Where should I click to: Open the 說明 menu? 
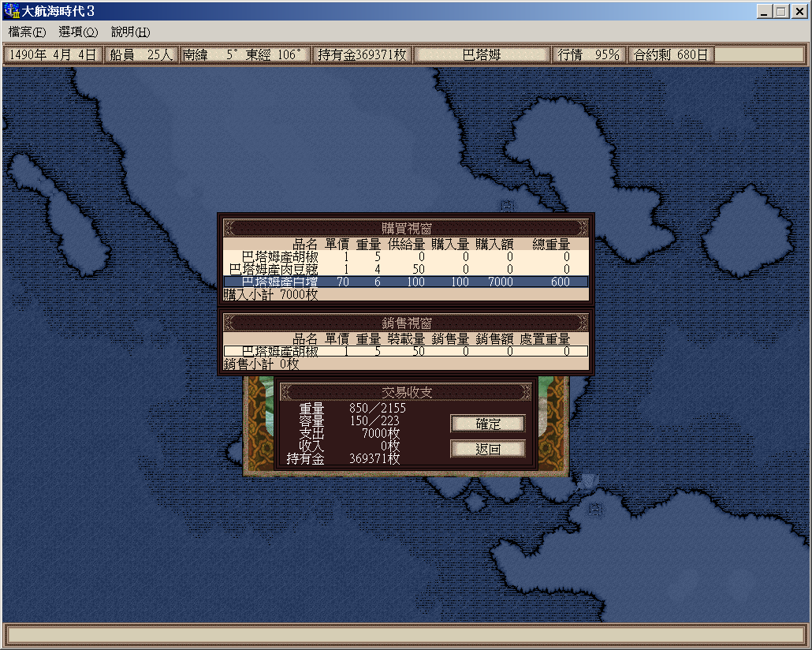coord(130,32)
